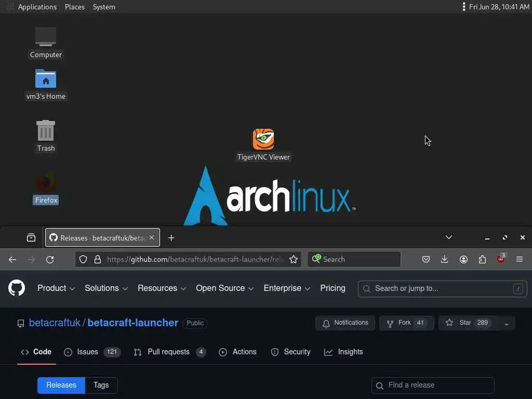Open the Security tab

pyautogui.click(x=291, y=352)
